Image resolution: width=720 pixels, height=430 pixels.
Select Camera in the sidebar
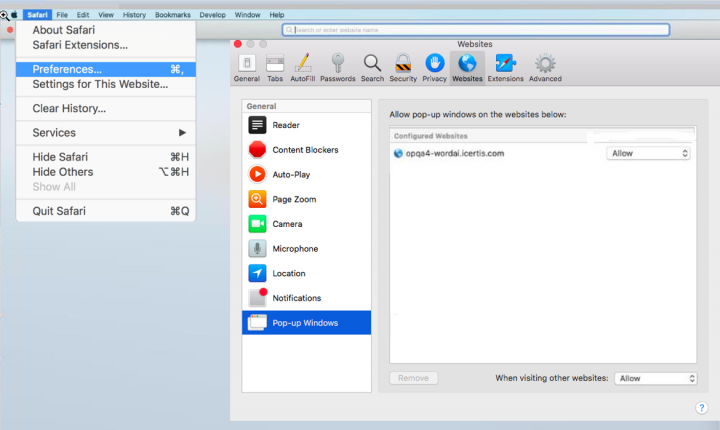click(306, 224)
